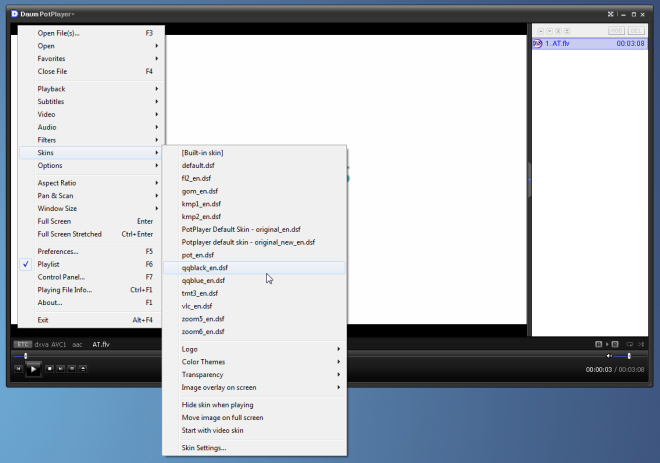Viewport: 660px width, 463px height.
Task: Select the [Built-in skin] option
Action: click(x=254, y=153)
